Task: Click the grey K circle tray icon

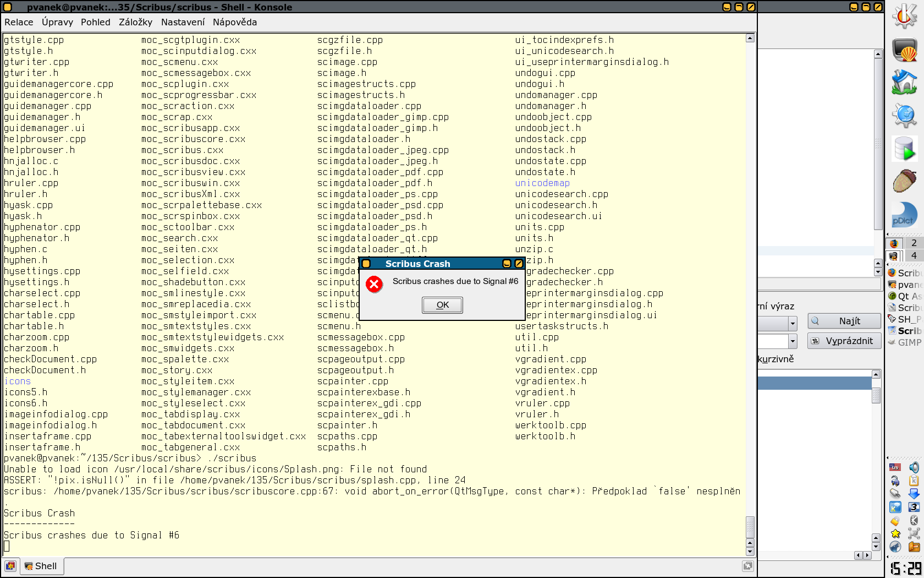Action: [914, 520]
